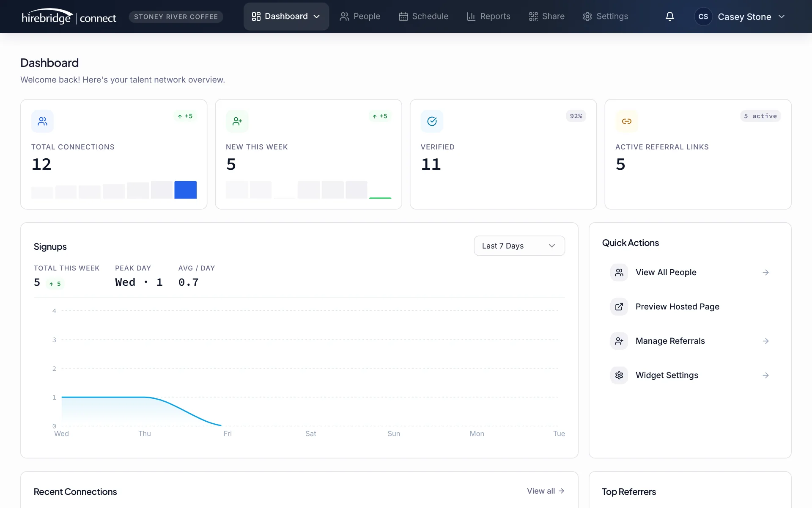Open Preview Hosted Page
The height and width of the screenshot is (508, 812).
point(690,306)
